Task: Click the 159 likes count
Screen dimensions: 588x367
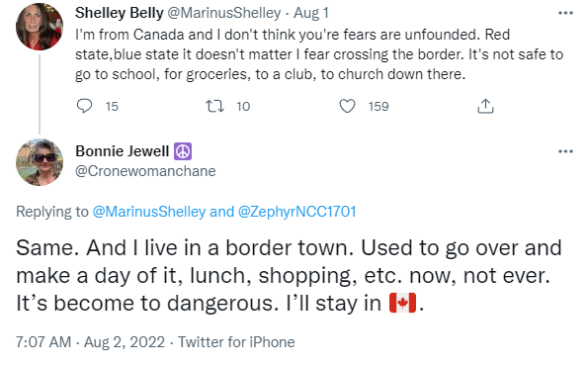Action: coord(378,107)
